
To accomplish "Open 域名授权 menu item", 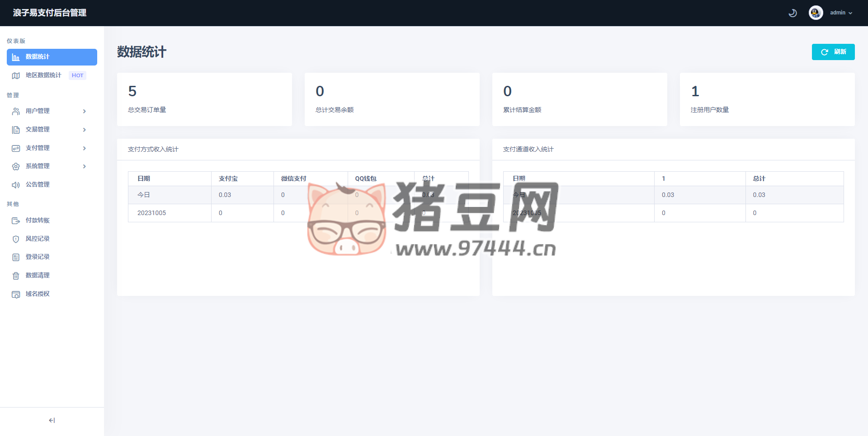I will click(x=52, y=294).
